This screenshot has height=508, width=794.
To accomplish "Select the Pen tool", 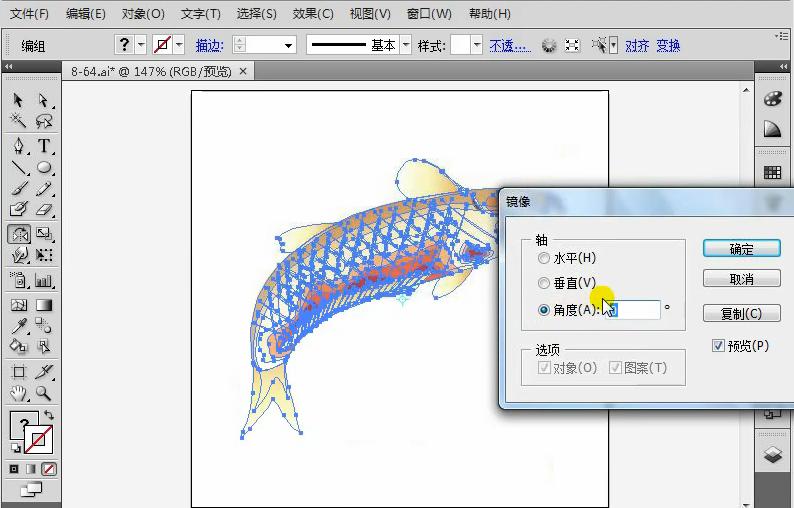I will tap(18, 146).
